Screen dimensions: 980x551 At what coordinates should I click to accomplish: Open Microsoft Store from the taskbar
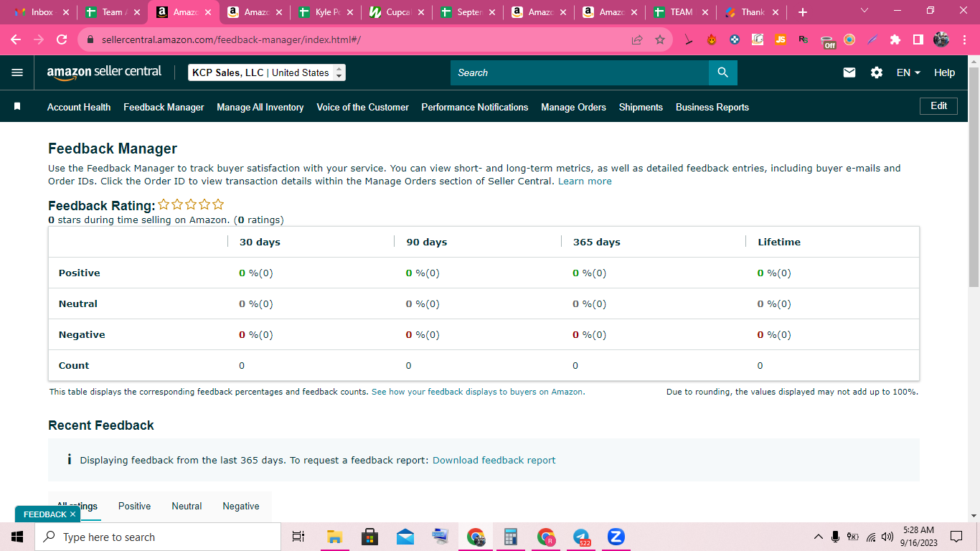pyautogui.click(x=370, y=537)
